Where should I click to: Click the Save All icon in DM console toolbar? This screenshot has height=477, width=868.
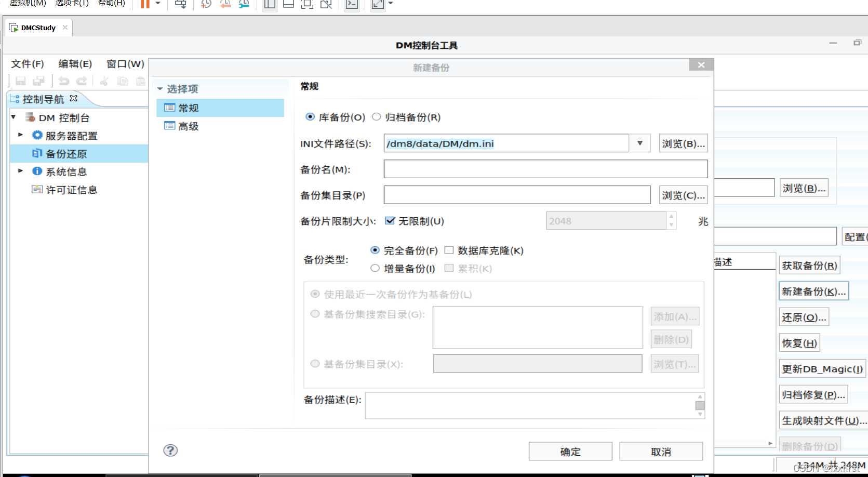tap(39, 81)
